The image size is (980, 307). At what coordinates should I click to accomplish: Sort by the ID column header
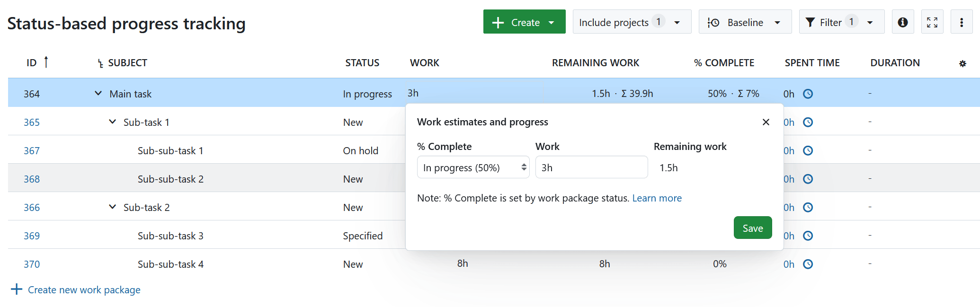pos(32,63)
